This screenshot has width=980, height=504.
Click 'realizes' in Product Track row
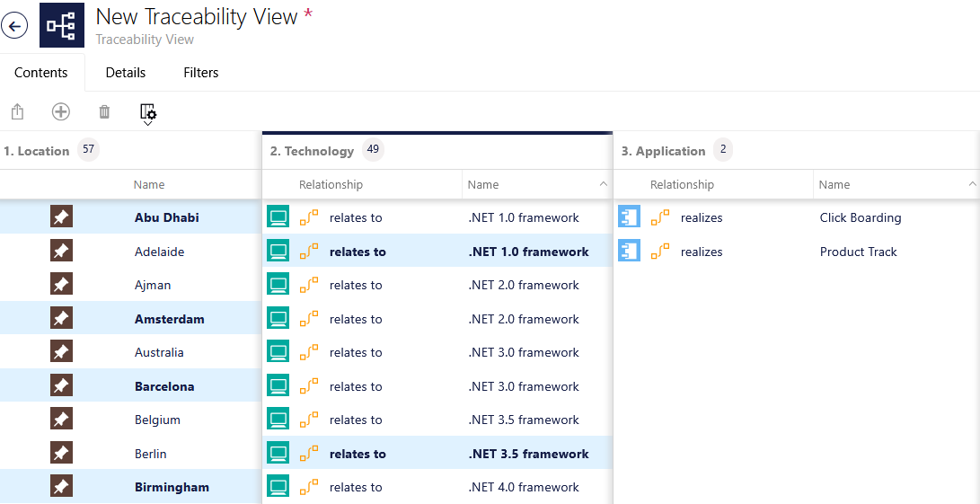(x=702, y=252)
